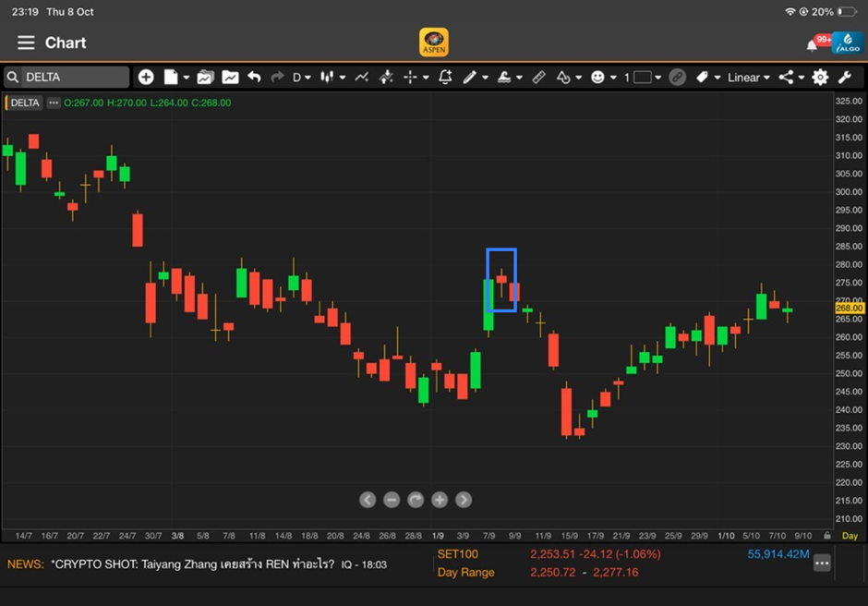The height and width of the screenshot is (606, 868).
Task: Toggle the chart link icon
Action: click(x=677, y=77)
